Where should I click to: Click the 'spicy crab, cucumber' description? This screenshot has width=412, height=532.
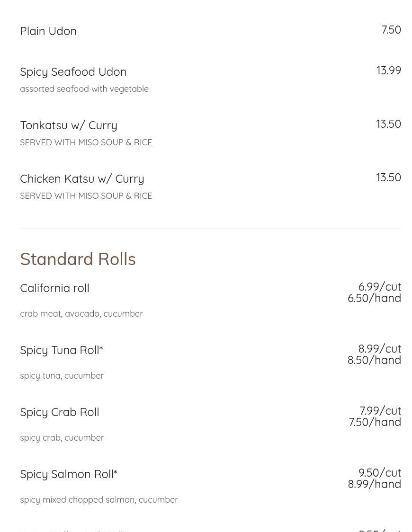coord(62,438)
